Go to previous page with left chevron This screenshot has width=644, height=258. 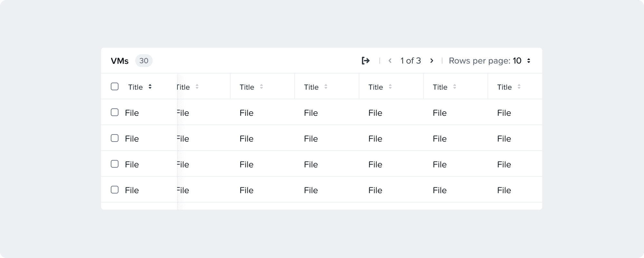[390, 61]
